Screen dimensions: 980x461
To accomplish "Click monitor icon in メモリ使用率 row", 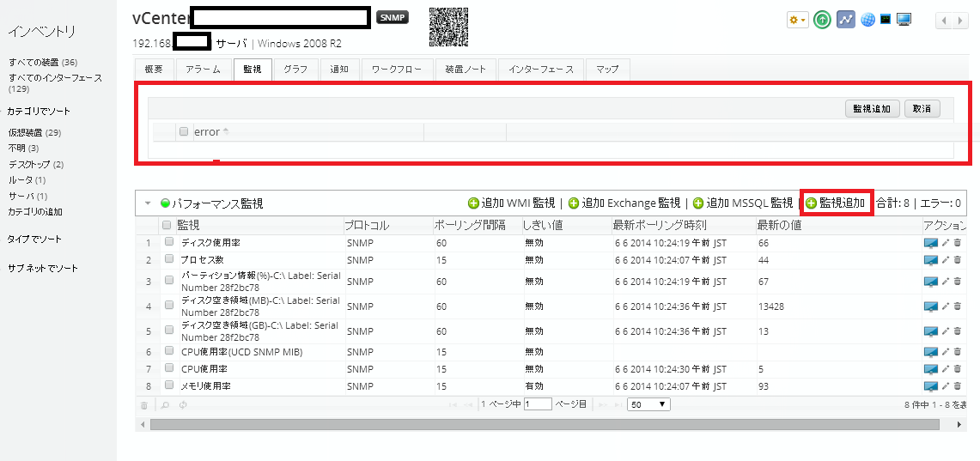I will click(x=931, y=386).
